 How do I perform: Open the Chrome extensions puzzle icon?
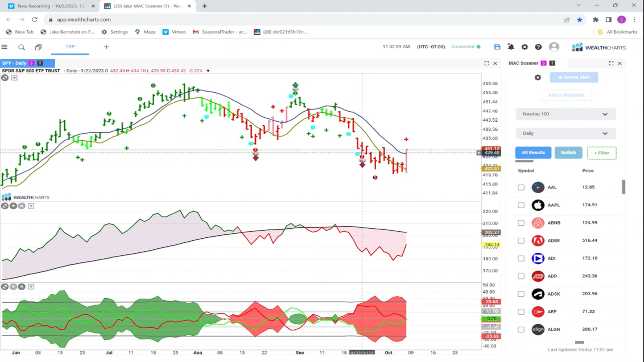click(595, 20)
